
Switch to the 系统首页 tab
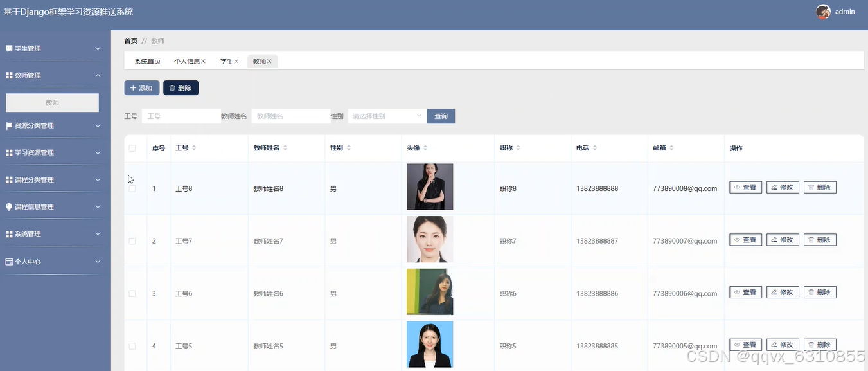click(x=147, y=62)
